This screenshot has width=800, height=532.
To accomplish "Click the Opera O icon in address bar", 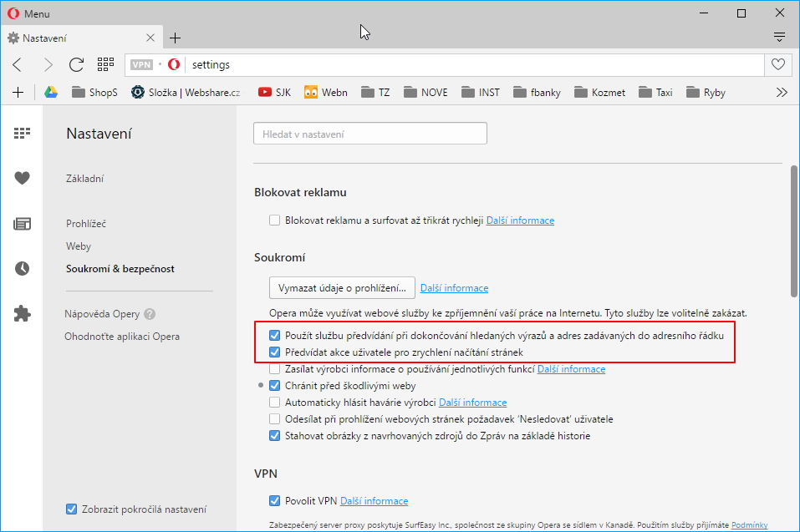I will (174, 64).
